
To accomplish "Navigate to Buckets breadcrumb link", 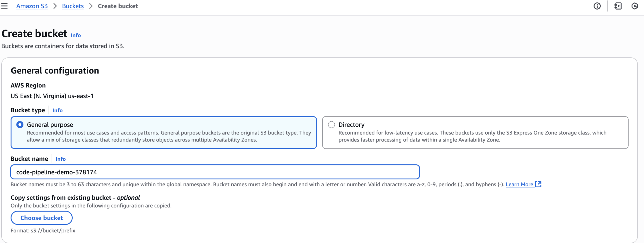I will coord(73,6).
